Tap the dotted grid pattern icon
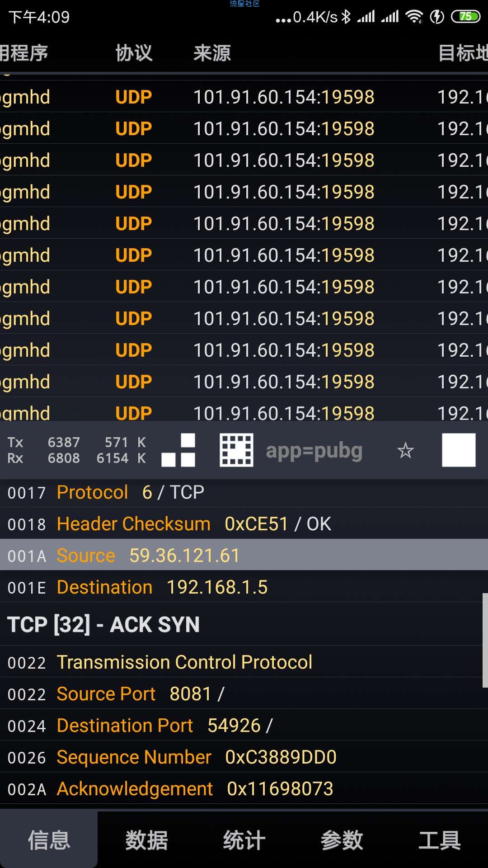 tap(236, 450)
